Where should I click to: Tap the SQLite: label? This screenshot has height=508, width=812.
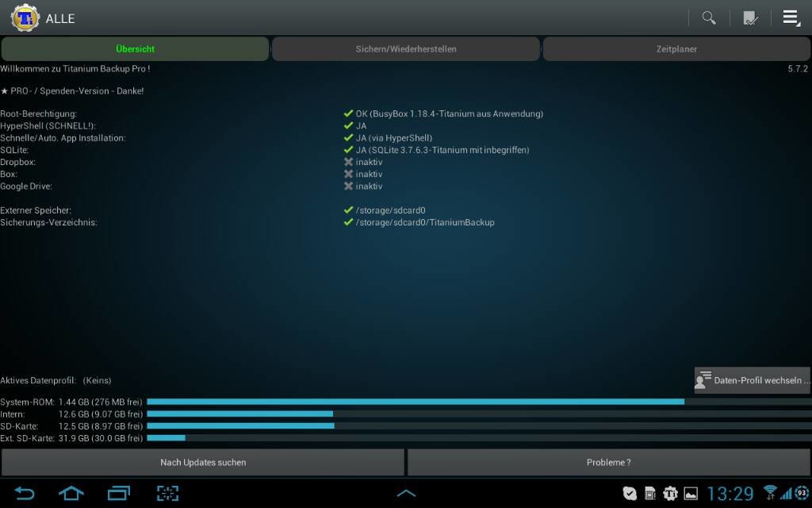click(x=14, y=150)
